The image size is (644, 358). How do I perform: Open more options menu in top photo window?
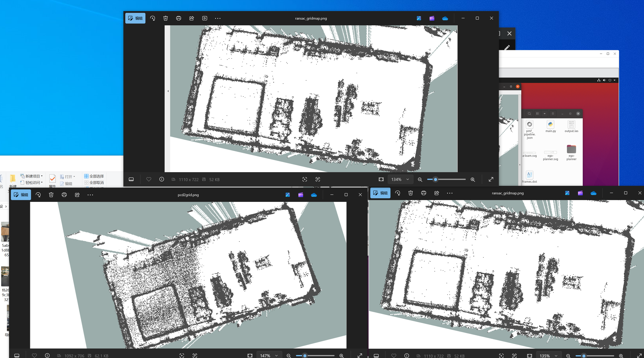pos(218,18)
